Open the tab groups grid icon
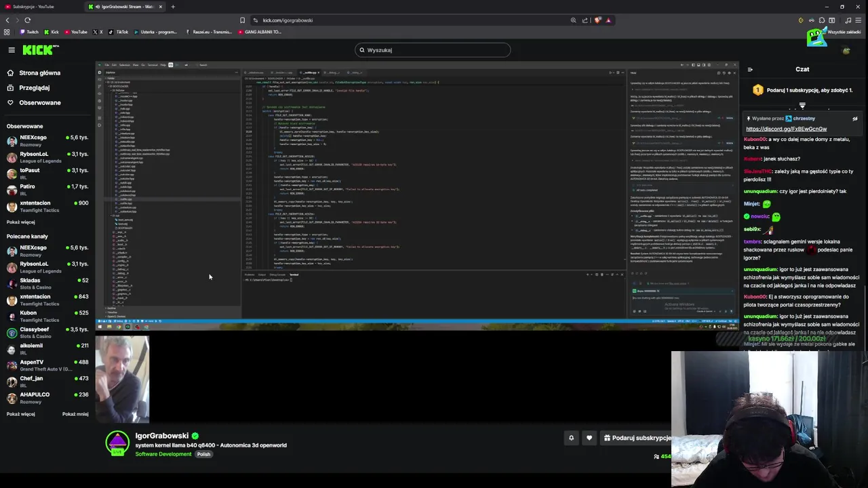868x488 pixels. coord(7,32)
